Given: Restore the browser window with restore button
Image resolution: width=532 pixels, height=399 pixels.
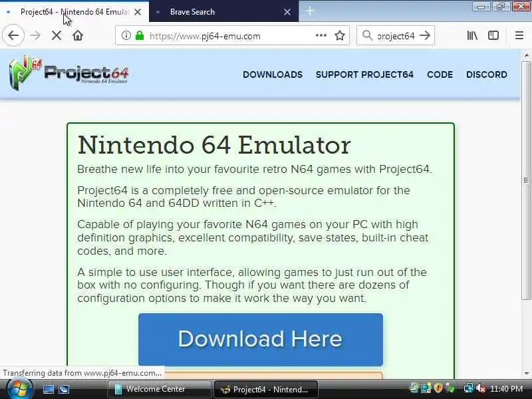Looking at the screenshot, I should pyautogui.click(x=501, y=6).
